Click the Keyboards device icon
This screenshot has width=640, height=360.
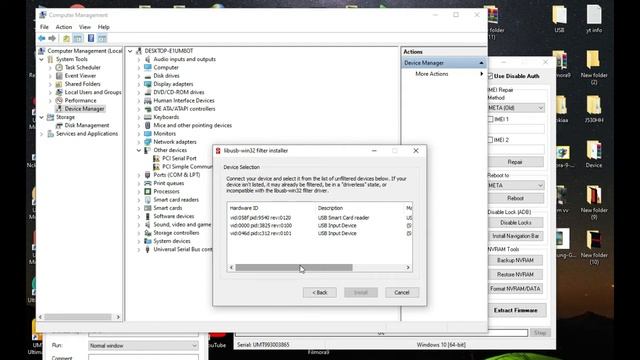148,117
